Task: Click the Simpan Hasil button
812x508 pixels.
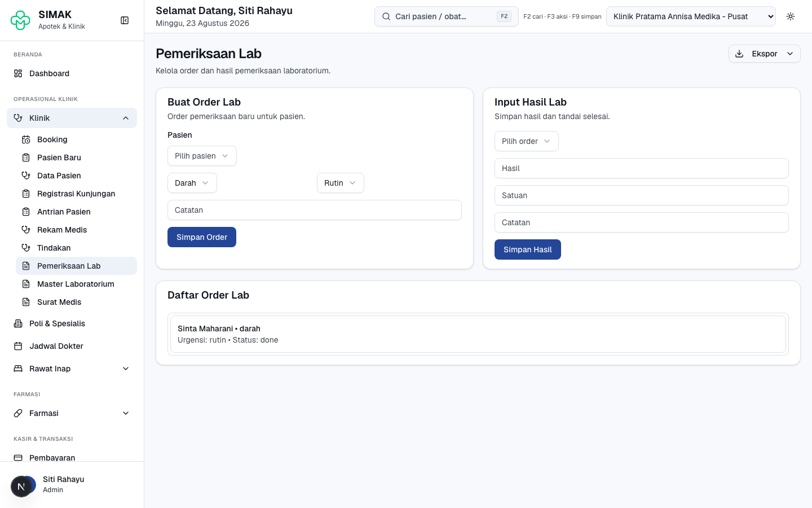Action: click(528, 249)
